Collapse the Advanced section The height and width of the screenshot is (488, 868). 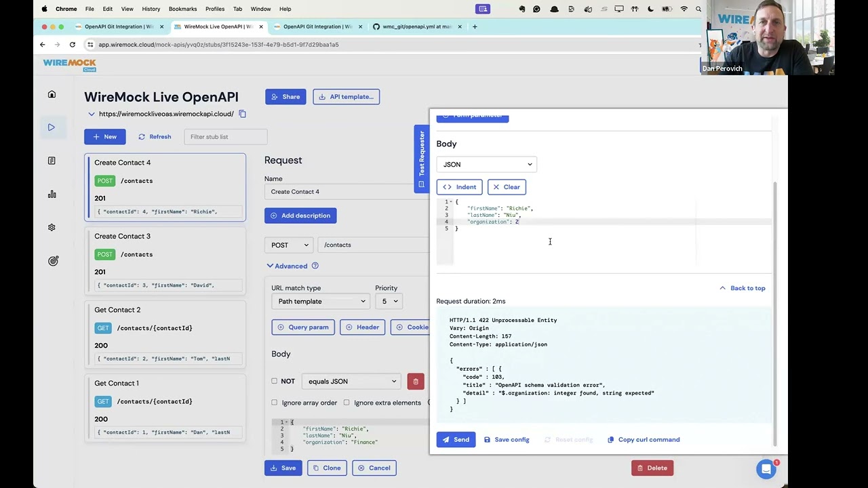pos(287,266)
